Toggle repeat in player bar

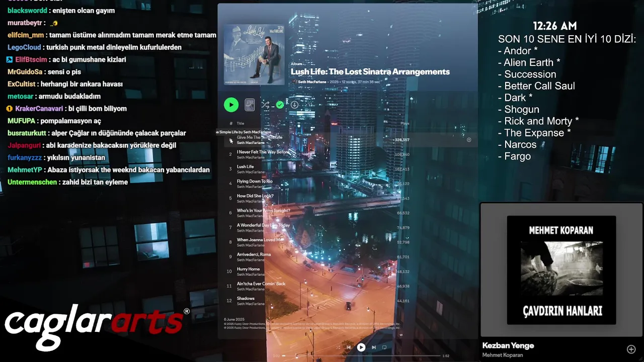pos(384,347)
